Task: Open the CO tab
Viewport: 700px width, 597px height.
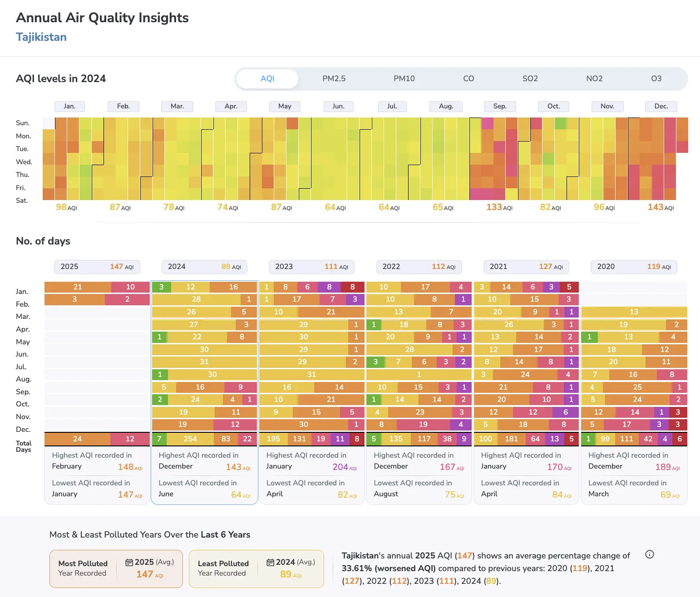Action: (x=468, y=78)
